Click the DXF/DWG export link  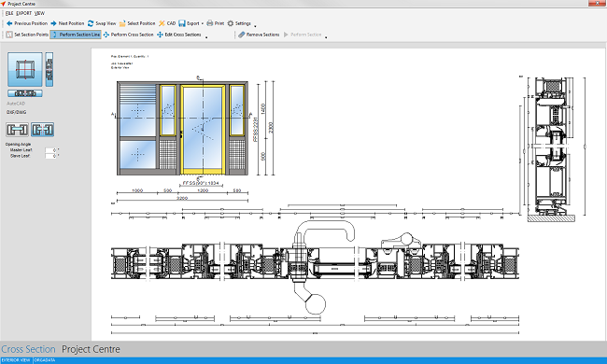(x=16, y=112)
